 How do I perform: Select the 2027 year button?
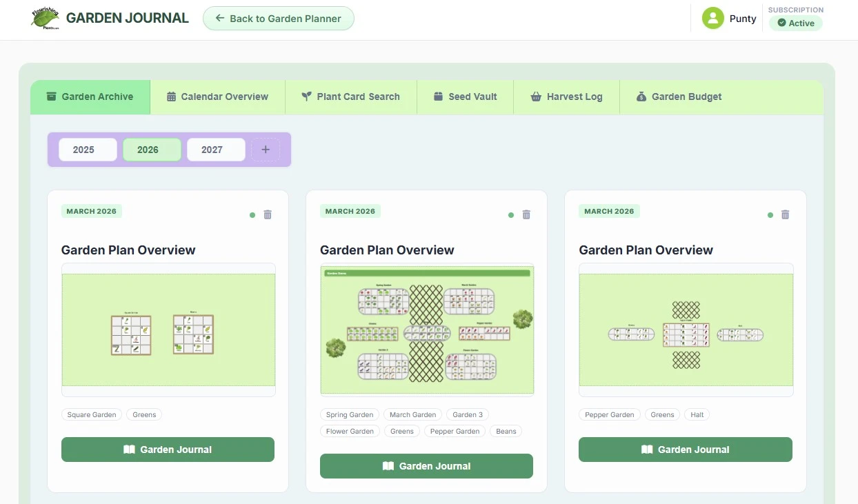tap(215, 149)
